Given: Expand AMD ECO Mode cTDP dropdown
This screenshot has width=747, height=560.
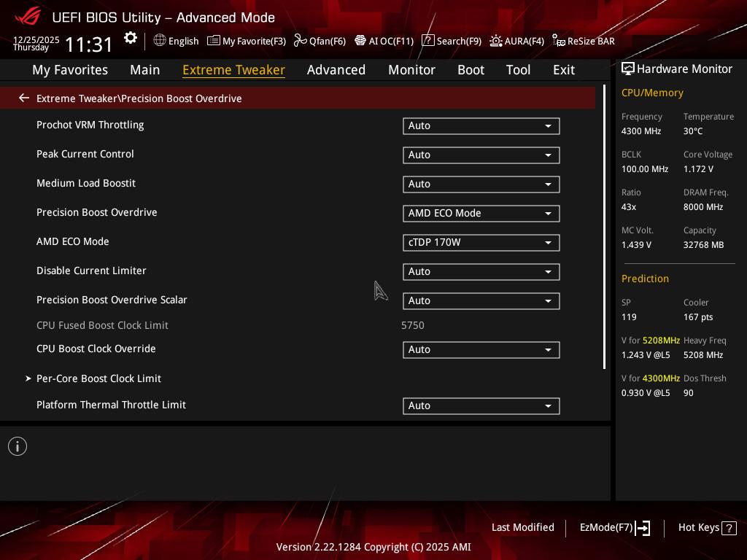Looking at the screenshot, I should (481, 243).
